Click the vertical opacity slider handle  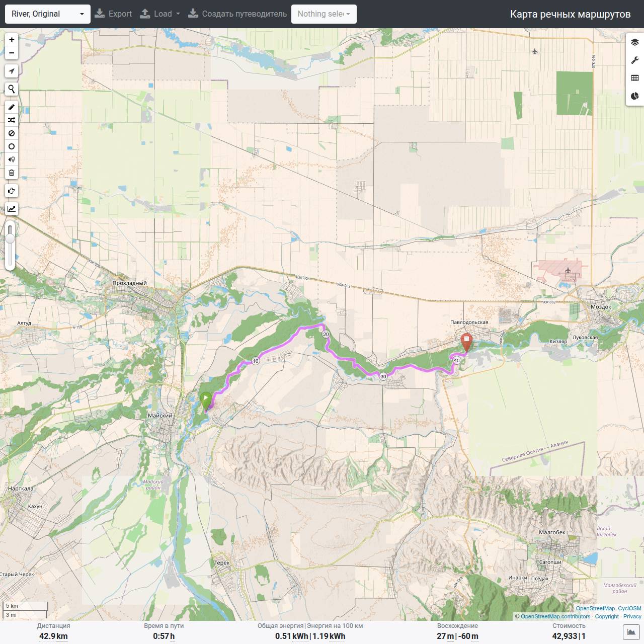click(10, 238)
